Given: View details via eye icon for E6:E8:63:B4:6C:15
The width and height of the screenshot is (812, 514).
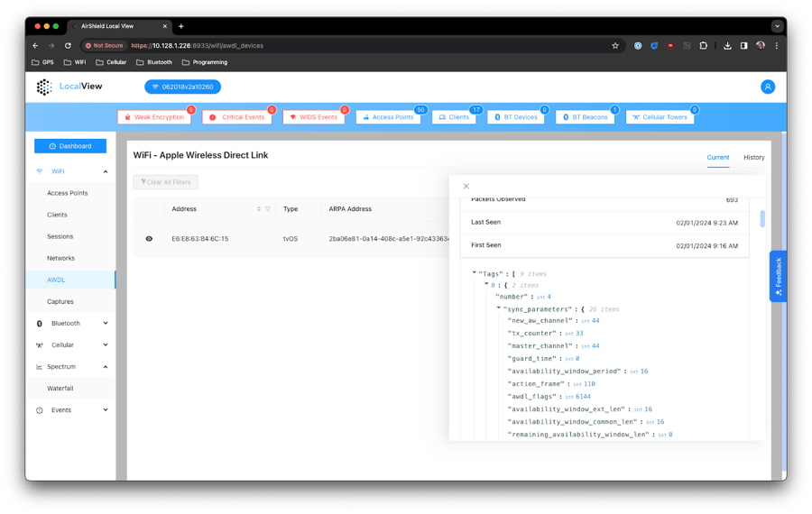Looking at the screenshot, I should coord(149,239).
